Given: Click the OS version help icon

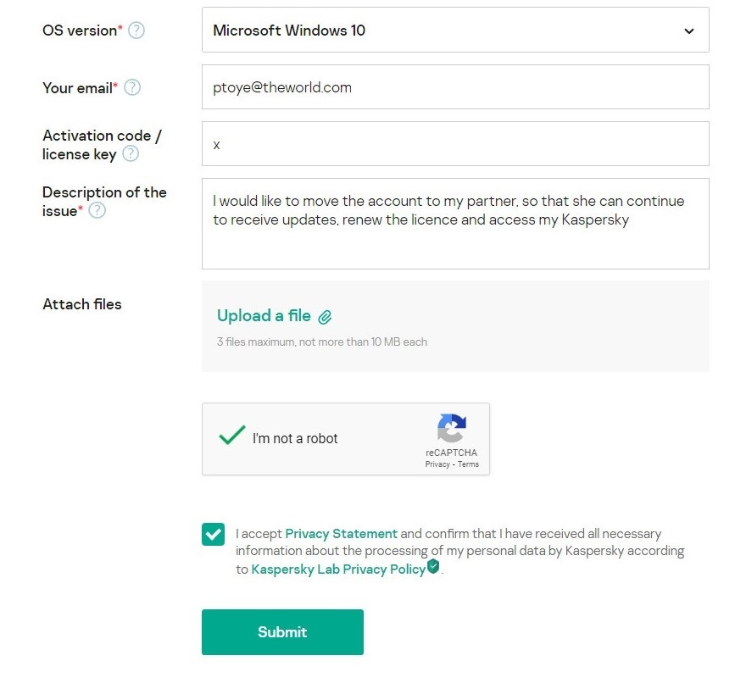Looking at the screenshot, I should click(136, 31).
